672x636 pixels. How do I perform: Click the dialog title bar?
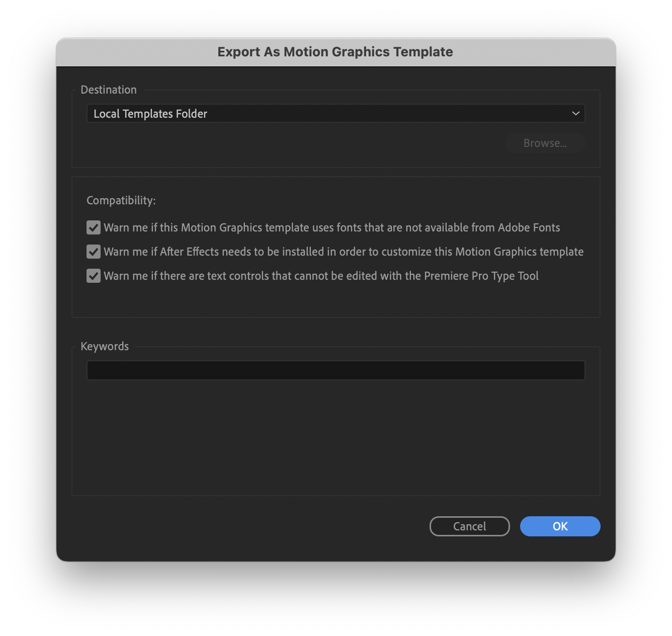(x=336, y=52)
